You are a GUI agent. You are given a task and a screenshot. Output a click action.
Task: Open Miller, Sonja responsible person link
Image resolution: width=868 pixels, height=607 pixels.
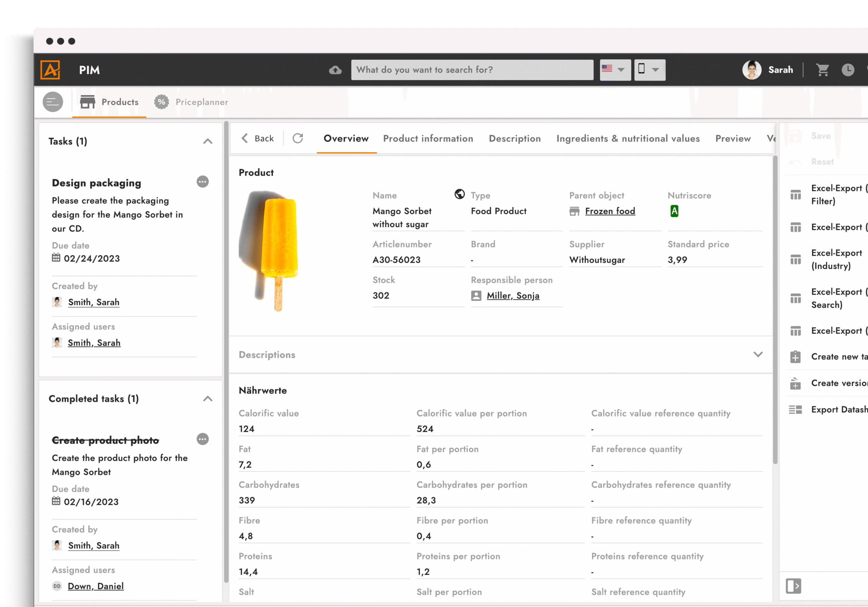click(513, 296)
